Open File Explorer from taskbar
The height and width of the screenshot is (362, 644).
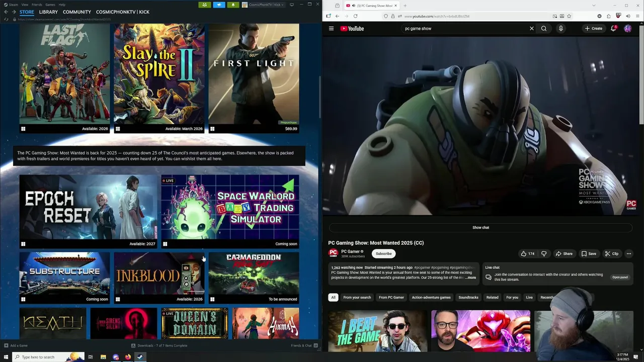click(103, 357)
